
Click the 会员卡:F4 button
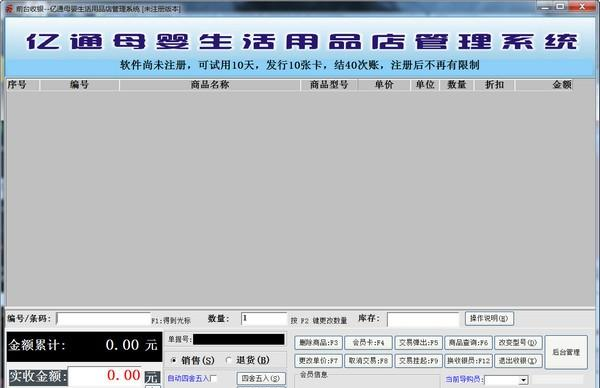pyautogui.click(x=368, y=342)
